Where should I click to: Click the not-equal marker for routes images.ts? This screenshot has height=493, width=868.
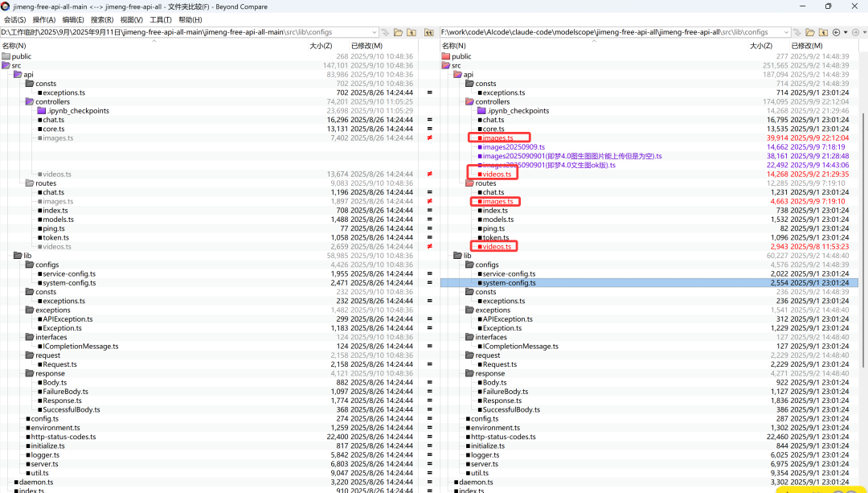(429, 201)
